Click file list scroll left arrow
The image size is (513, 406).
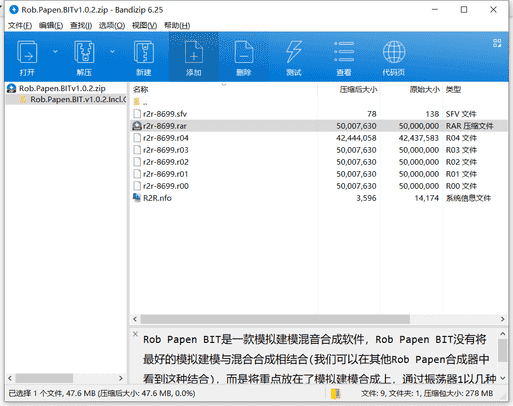point(135,319)
